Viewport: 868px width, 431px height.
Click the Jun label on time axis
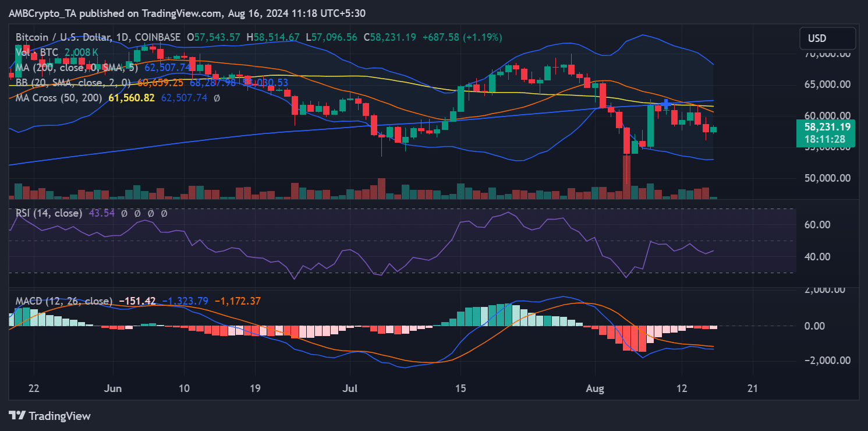tap(114, 388)
